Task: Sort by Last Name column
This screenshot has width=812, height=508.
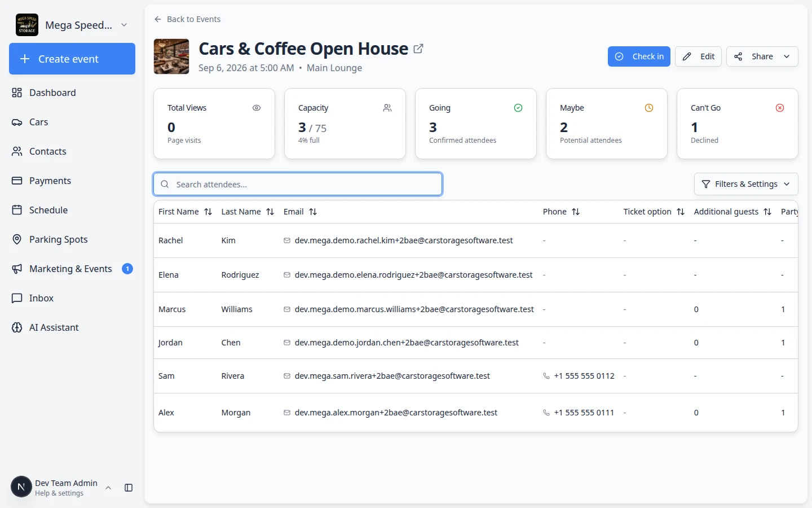Action: (270, 212)
